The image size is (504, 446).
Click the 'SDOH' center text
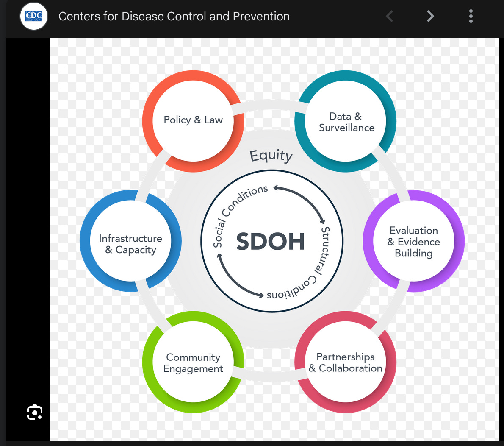click(270, 241)
